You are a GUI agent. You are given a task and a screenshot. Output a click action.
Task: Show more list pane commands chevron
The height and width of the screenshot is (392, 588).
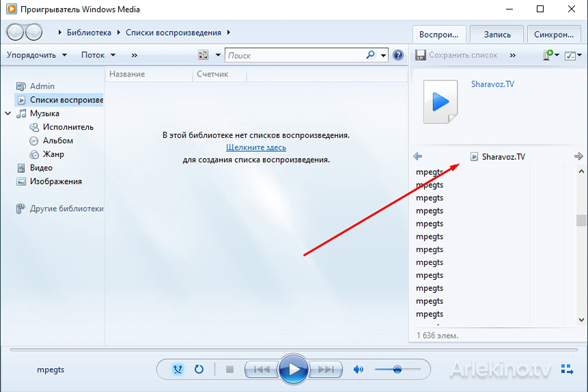(513, 55)
